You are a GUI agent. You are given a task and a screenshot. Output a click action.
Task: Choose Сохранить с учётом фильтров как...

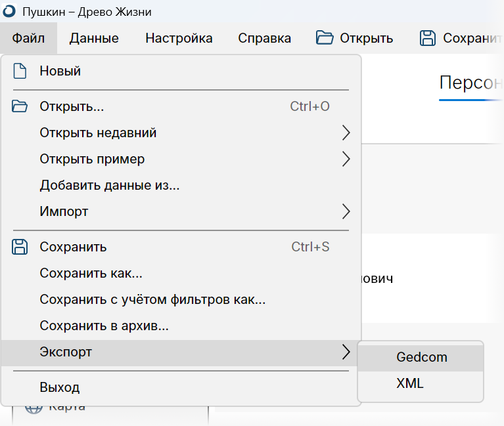coord(181,299)
